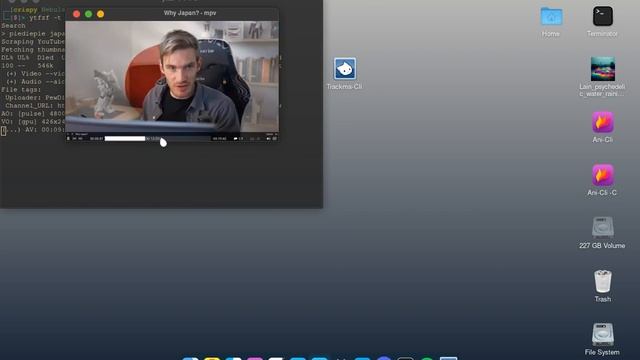Click the yellow mpv window button
Image resolution: width=640 pixels, height=360 pixels.
[100, 14]
